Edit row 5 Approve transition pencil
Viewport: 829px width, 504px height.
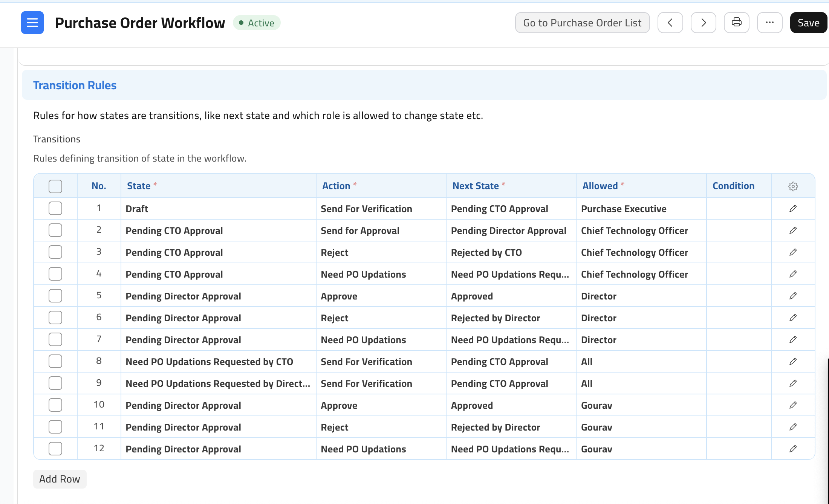pyautogui.click(x=793, y=296)
